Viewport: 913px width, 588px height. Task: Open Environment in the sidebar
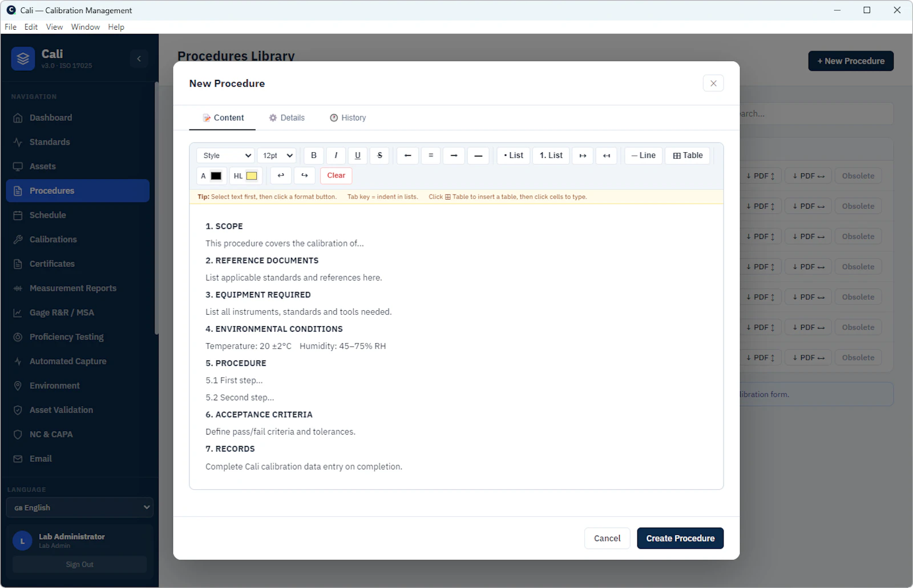click(x=78, y=386)
